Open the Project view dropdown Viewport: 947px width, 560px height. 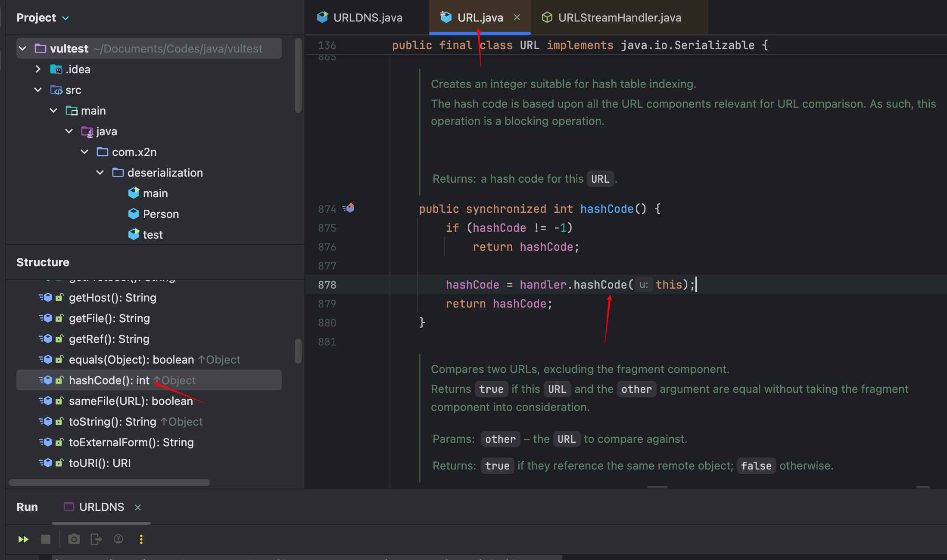(x=65, y=18)
